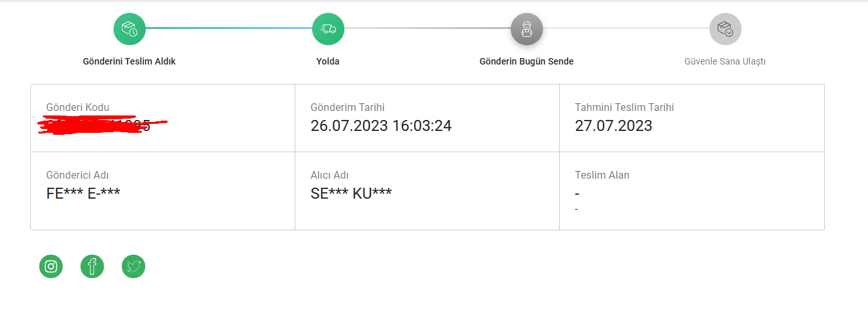The height and width of the screenshot is (318, 868).
Task: Click the 'Gönderin Bugün Sende' label
Action: coord(526,61)
